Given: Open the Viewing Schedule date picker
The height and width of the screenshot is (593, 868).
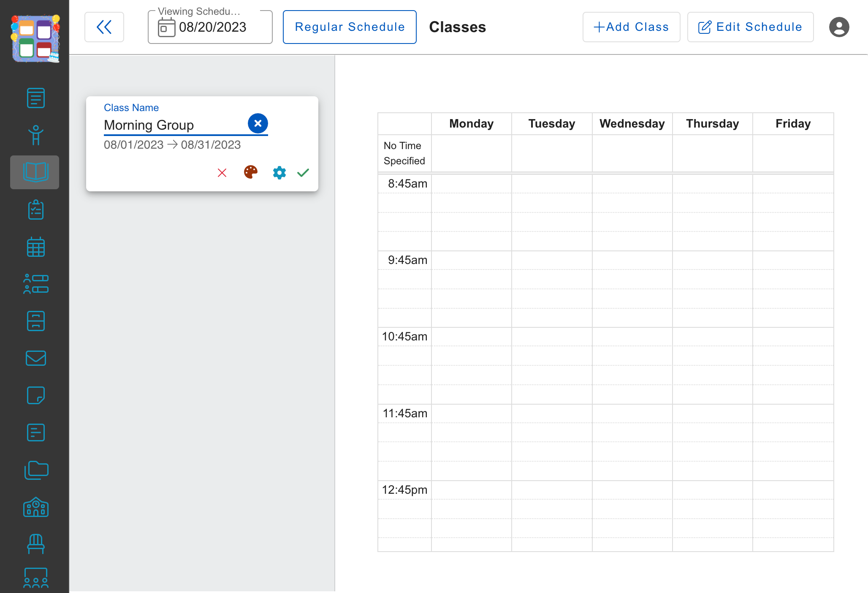Looking at the screenshot, I should tap(210, 27).
